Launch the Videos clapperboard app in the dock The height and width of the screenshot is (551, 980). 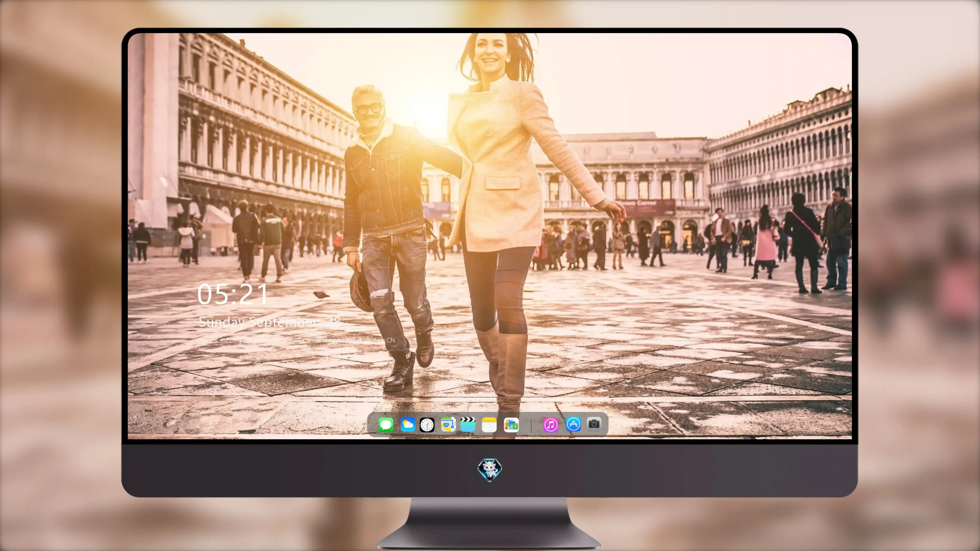point(468,424)
